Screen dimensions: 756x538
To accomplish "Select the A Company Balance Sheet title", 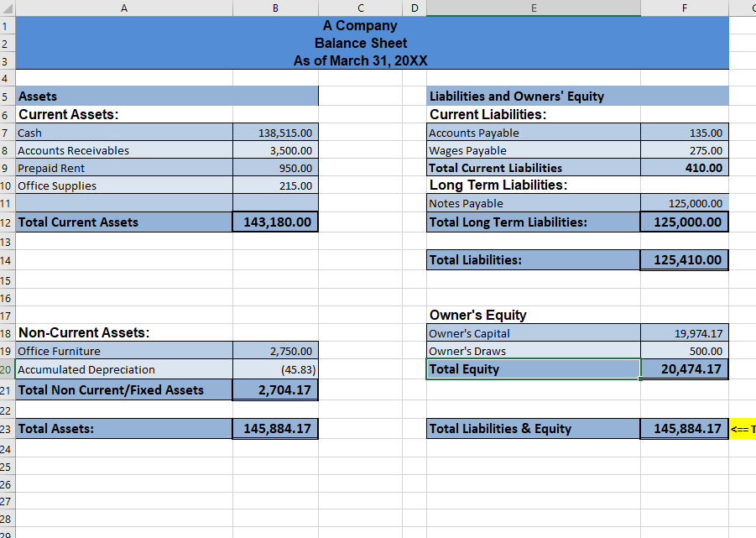I will [x=360, y=43].
